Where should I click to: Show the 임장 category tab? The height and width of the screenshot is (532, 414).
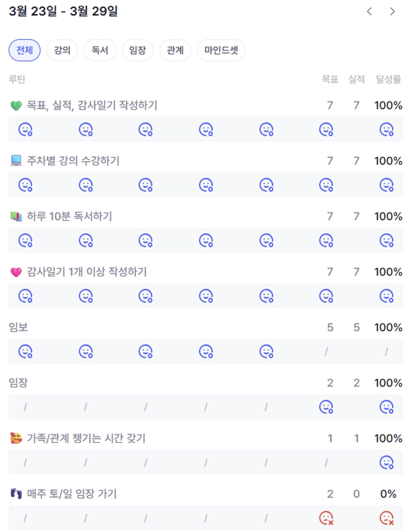(137, 50)
